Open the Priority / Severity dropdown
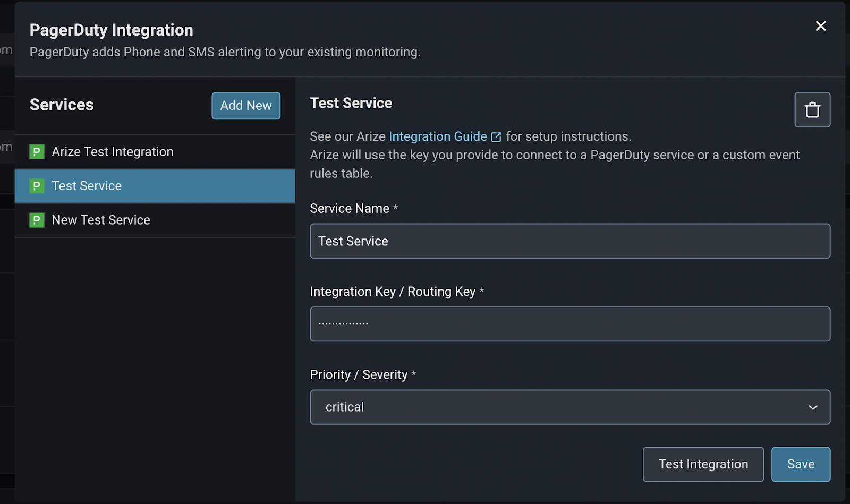Screen dimensions: 850x504 [x=570, y=407]
